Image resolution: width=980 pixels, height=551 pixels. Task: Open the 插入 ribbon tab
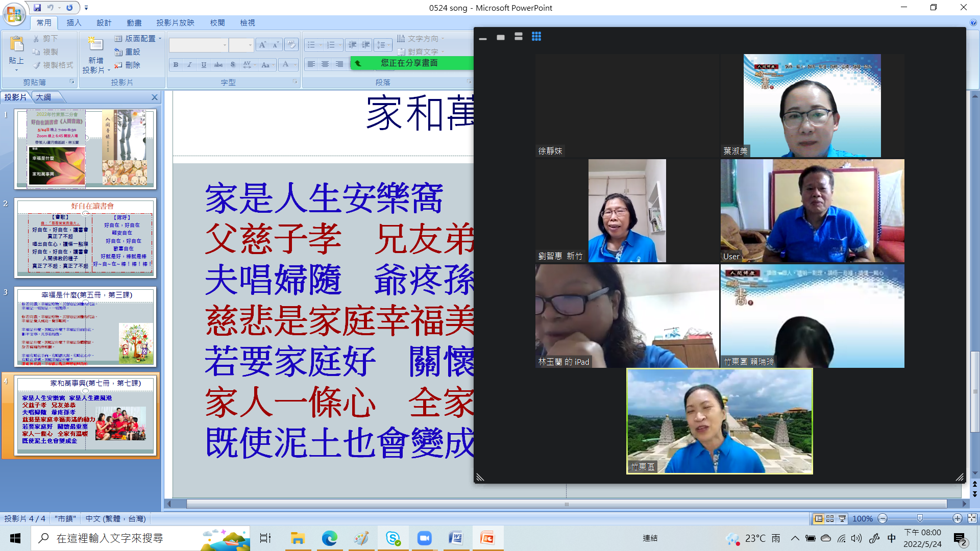[73, 23]
